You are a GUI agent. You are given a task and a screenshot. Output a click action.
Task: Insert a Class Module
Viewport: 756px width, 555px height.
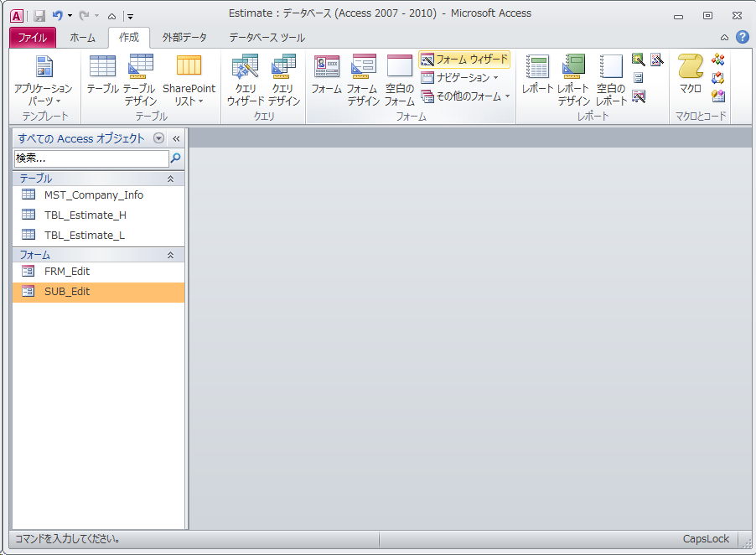pos(718,78)
